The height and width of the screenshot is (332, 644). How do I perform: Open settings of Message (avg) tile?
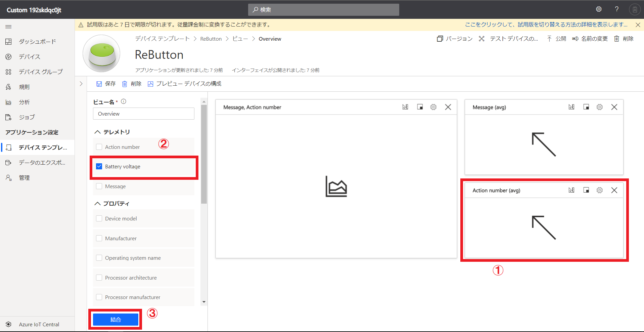(600, 107)
